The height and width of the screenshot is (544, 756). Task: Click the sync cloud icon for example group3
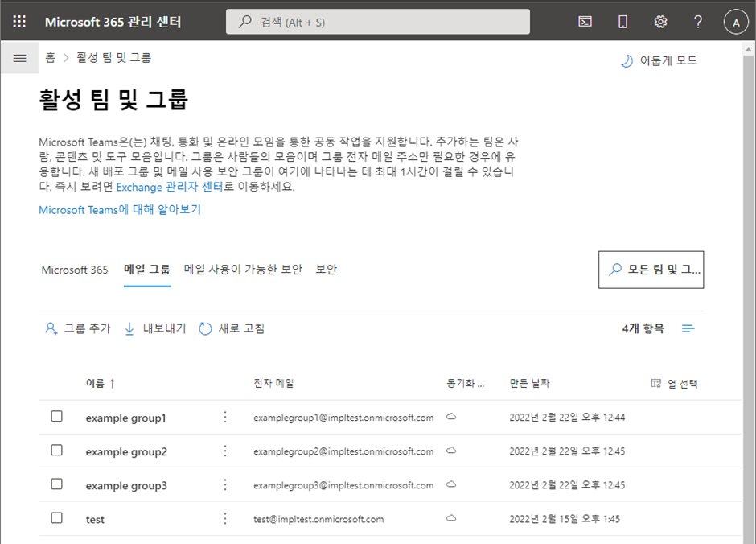click(451, 484)
